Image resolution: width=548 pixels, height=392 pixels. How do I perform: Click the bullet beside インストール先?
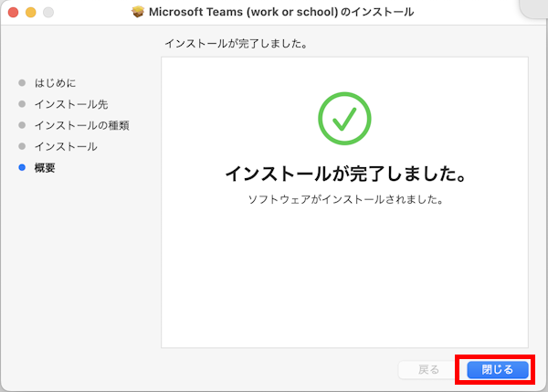coord(22,104)
